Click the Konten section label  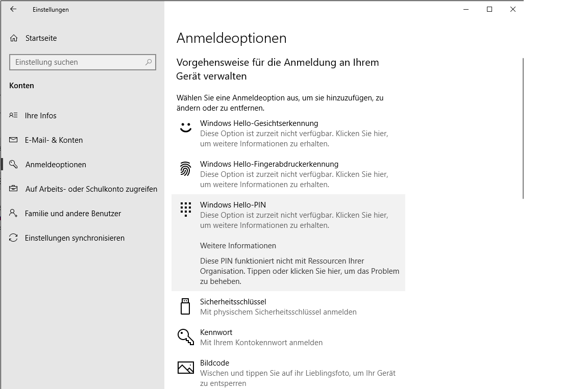[21, 86]
